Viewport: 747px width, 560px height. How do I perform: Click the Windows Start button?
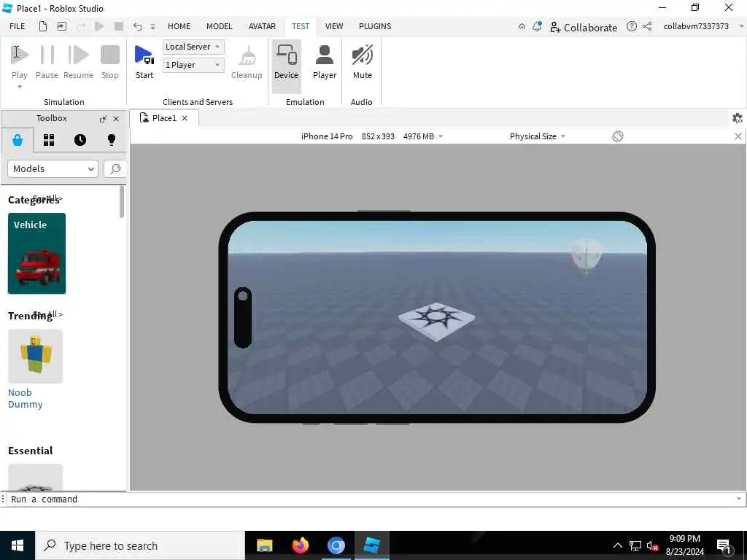coord(18,545)
